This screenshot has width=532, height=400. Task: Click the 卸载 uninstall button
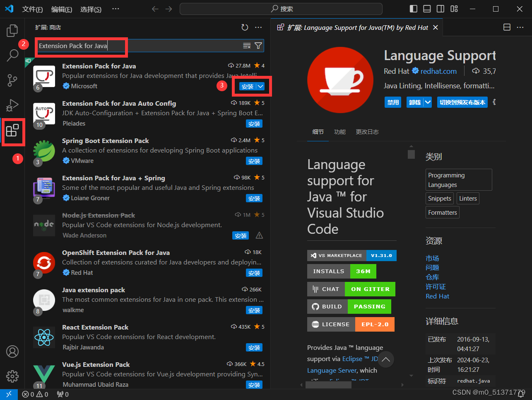[415, 102]
